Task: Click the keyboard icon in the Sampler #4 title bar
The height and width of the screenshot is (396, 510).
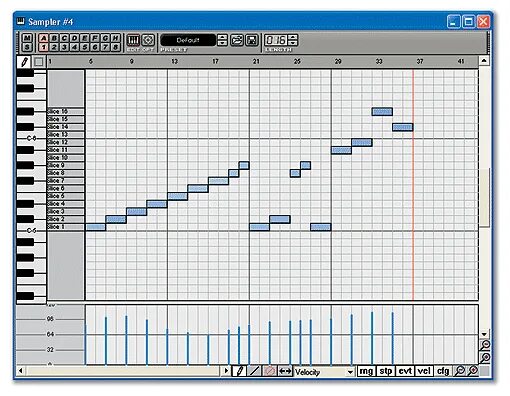Action: pyautogui.click(x=21, y=21)
